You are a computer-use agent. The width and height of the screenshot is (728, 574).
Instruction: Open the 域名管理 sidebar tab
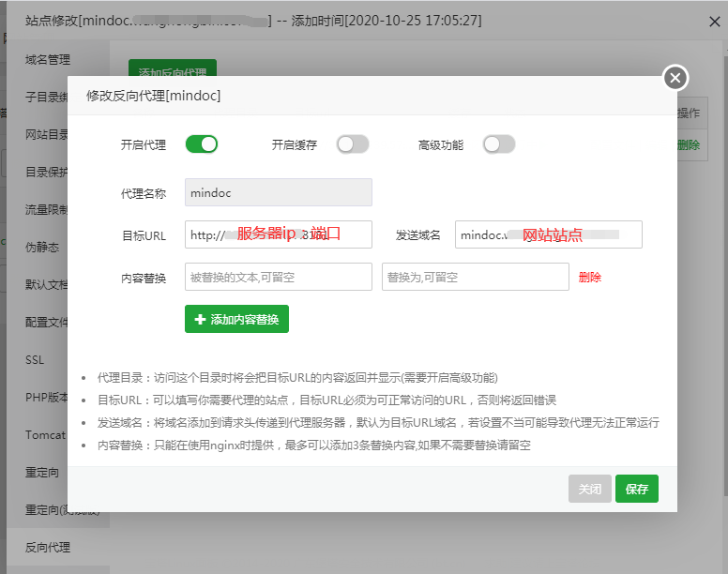tap(48, 59)
